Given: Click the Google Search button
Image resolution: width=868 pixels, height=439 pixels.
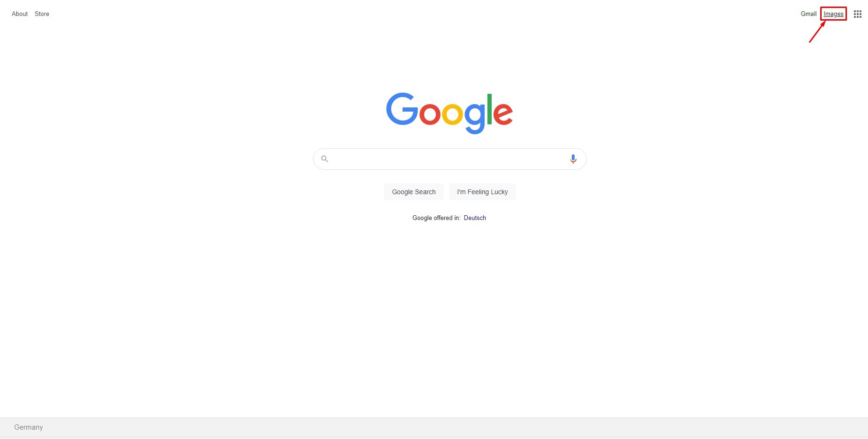Looking at the screenshot, I should point(414,192).
